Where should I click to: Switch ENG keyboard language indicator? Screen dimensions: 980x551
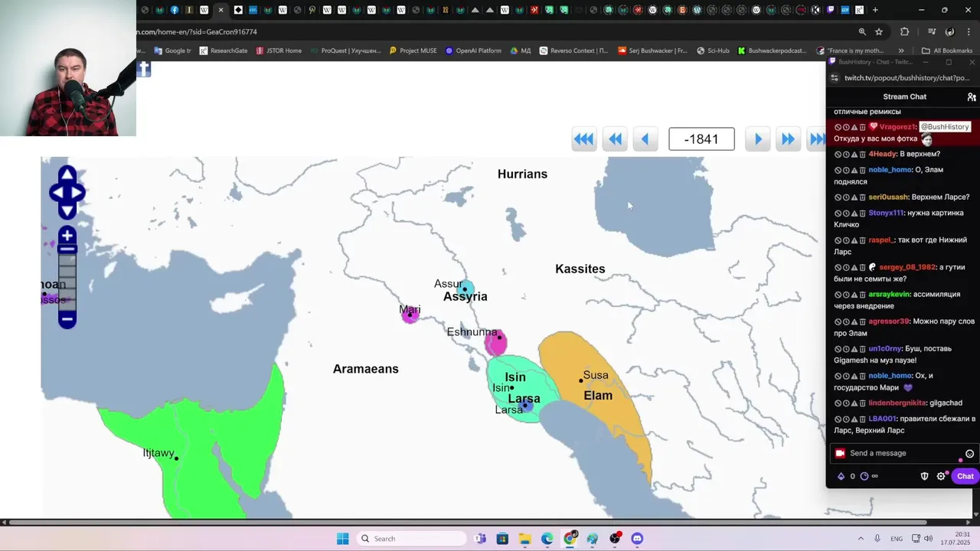click(x=897, y=539)
